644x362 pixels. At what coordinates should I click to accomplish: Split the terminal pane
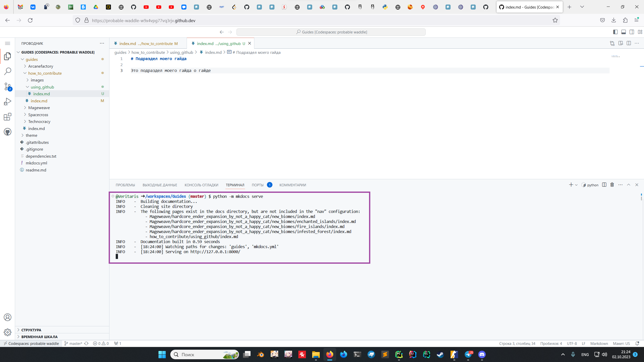(604, 185)
